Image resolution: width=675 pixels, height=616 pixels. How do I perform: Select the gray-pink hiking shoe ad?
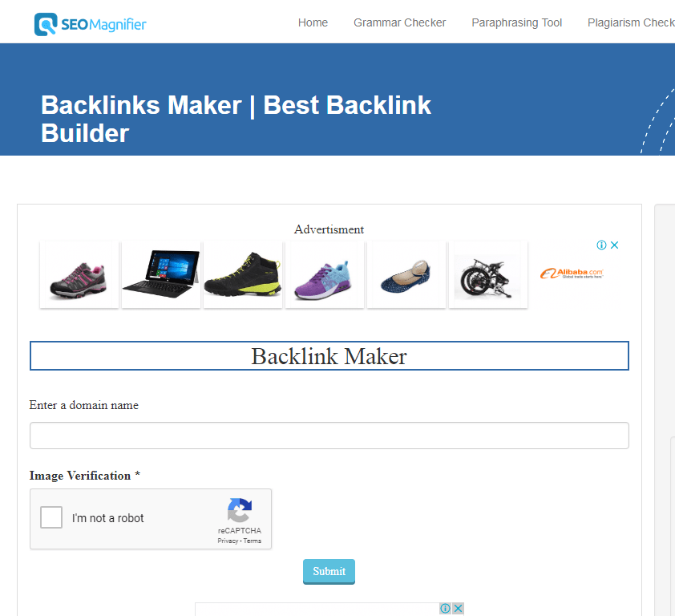click(x=79, y=275)
